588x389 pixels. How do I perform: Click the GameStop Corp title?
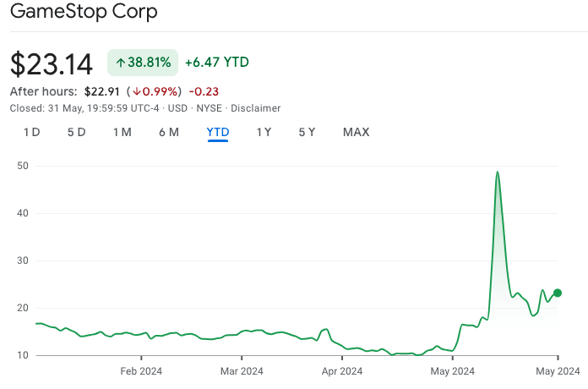coord(83,13)
